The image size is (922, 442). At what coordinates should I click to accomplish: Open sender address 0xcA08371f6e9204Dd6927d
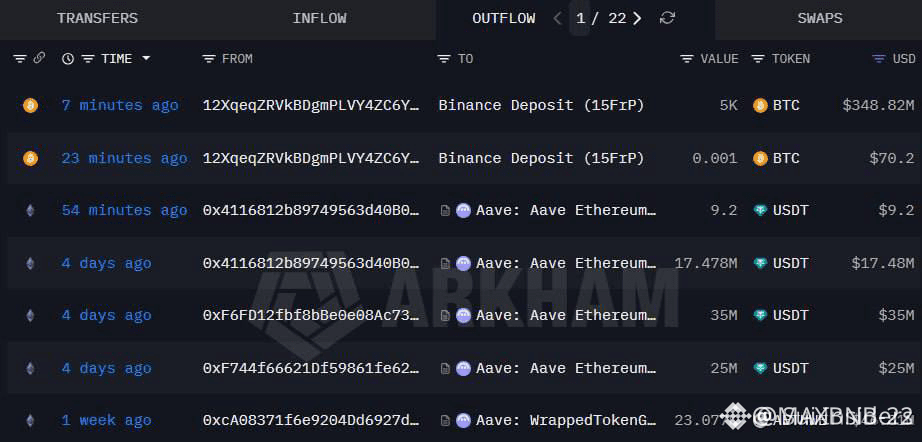coord(311,420)
